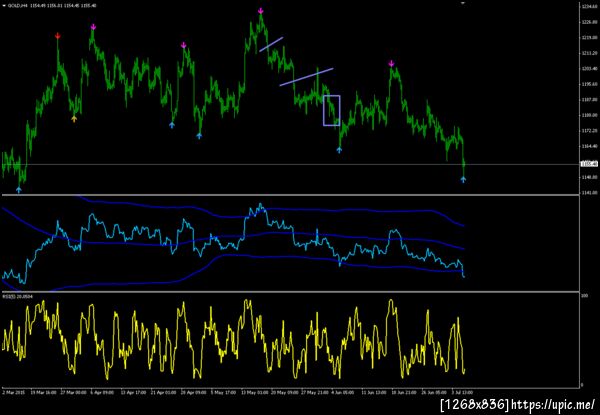Select the orange up arrow signal
Screen dimensions: 600x415
[74, 119]
